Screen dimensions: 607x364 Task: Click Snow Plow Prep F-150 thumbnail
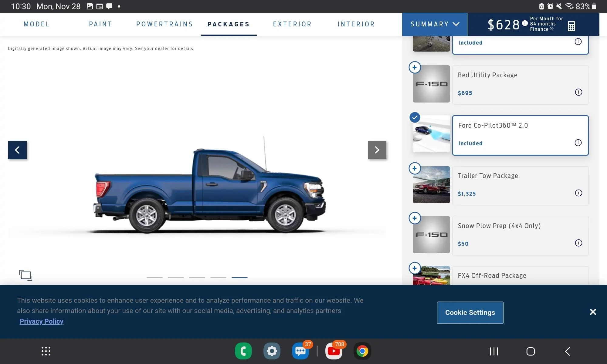(x=431, y=234)
